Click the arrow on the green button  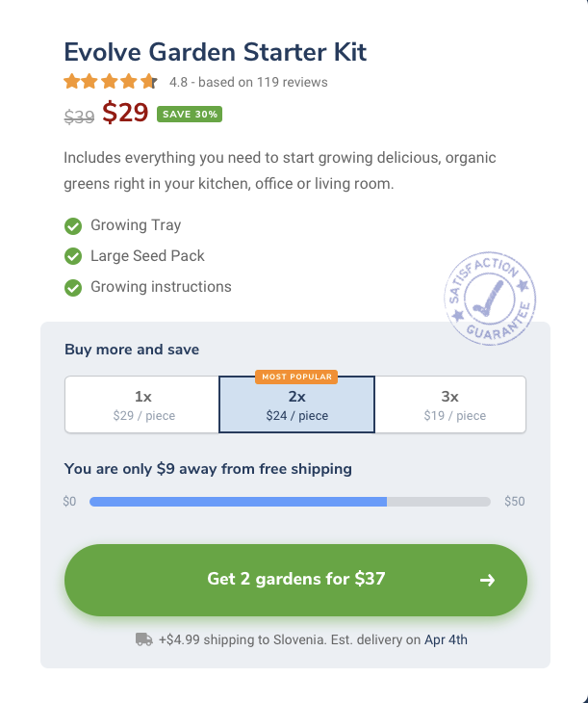(x=487, y=580)
